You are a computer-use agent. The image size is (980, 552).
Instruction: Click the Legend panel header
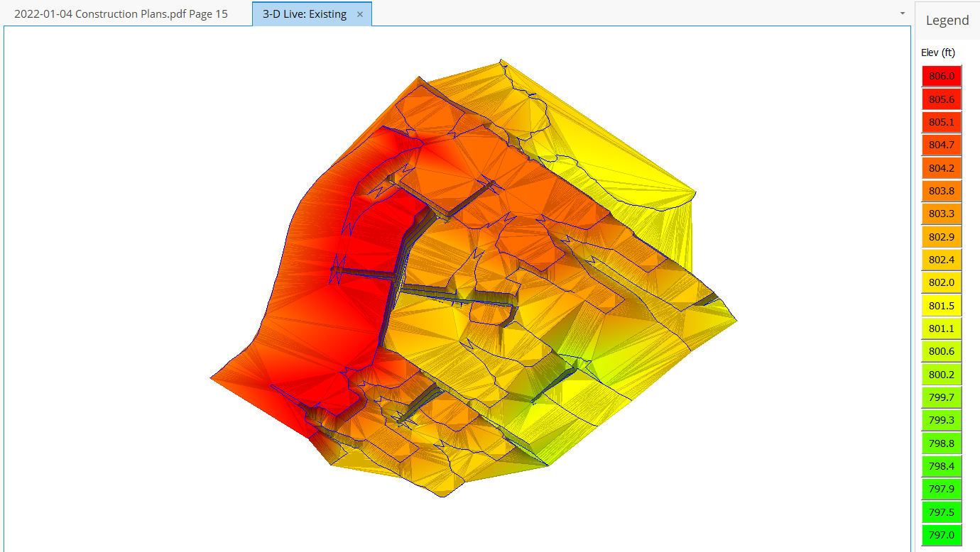947,21
